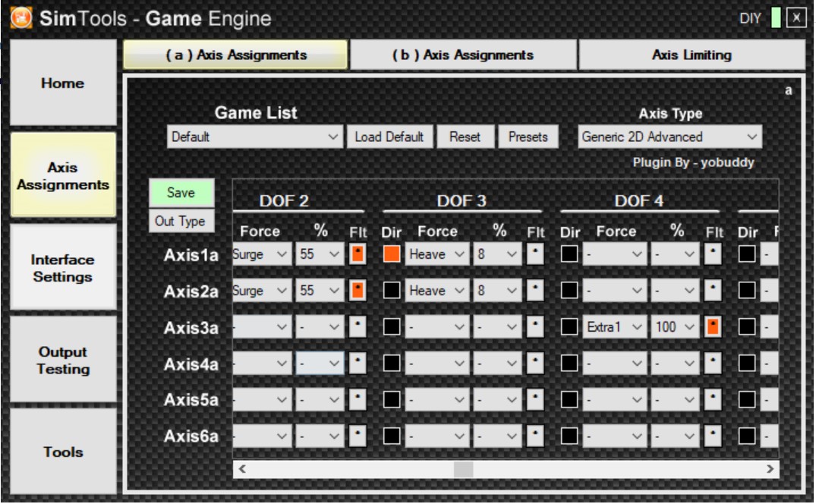Toggle Axis1a DOF 4 Flt box
Image resolution: width=816 pixels, height=504 pixels.
[x=713, y=254]
